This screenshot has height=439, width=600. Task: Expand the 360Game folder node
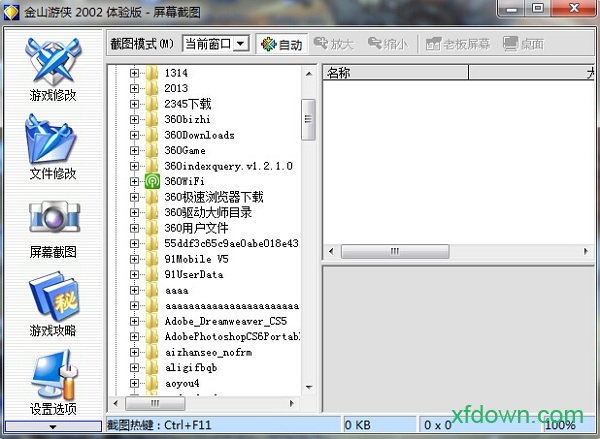tap(134, 150)
